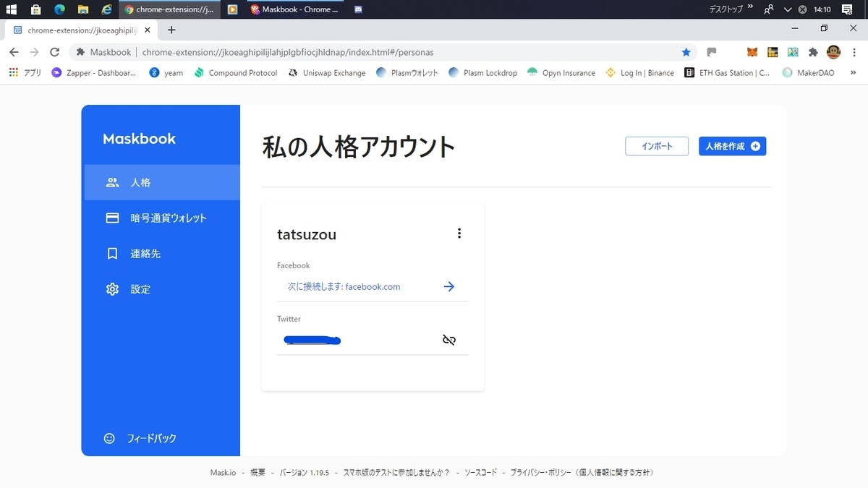Open Chrome's three-dot settings menu
This screenshot has width=868, height=488.
pyautogui.click(x=854, y=52)
